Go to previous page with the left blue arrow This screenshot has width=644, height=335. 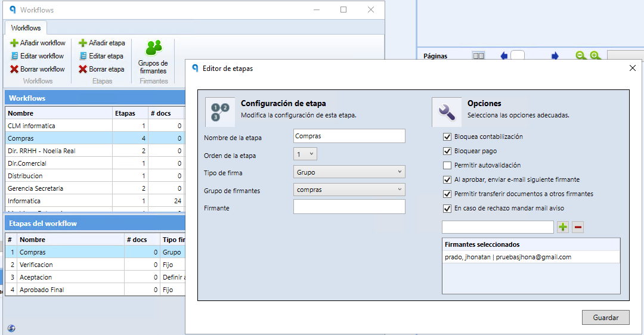(x=504, y=56)
